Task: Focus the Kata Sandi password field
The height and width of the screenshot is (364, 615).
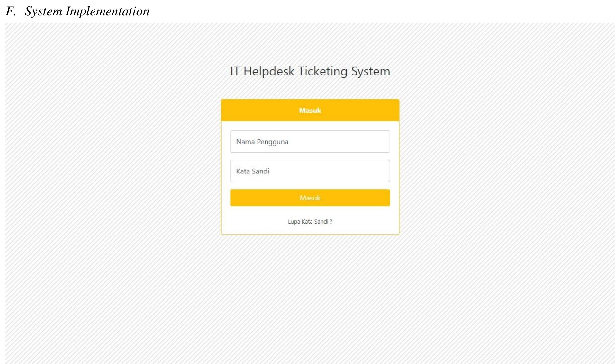Action: pos(310,171)
